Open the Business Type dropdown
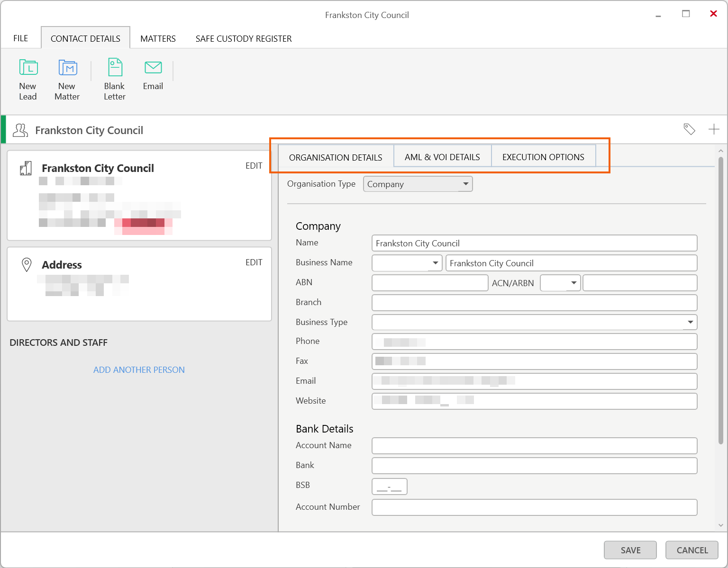Viewport: 728px width, 568px height. (690, 322)
